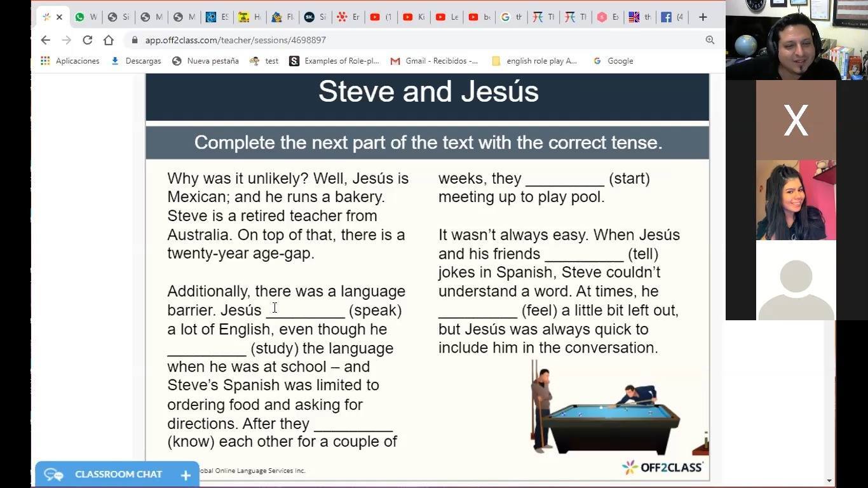Open Examples of Role-pl... bookmark

[x=334, y=61]
